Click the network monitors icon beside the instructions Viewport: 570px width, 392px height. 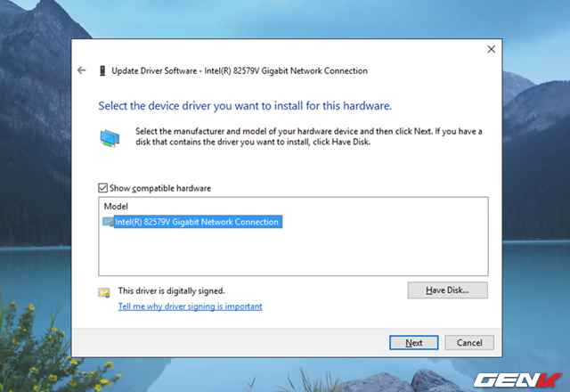click(110, 137)
